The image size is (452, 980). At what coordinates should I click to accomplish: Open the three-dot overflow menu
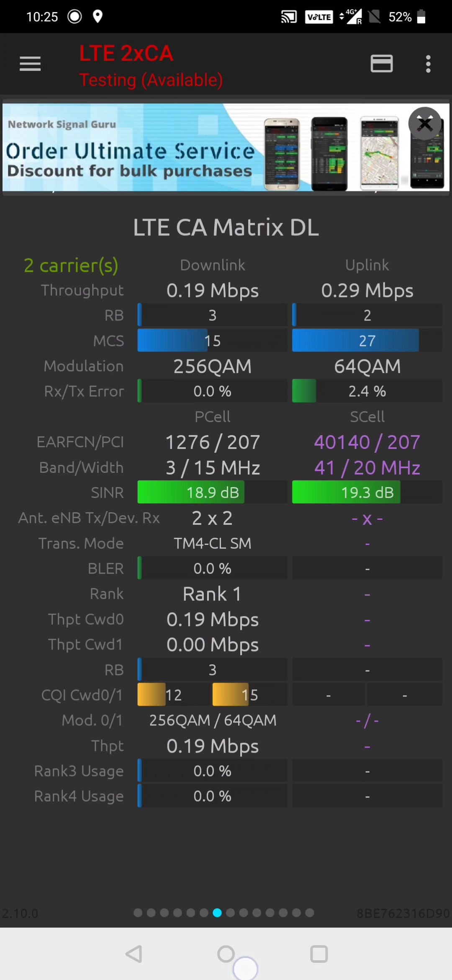(x=428, y=64)
